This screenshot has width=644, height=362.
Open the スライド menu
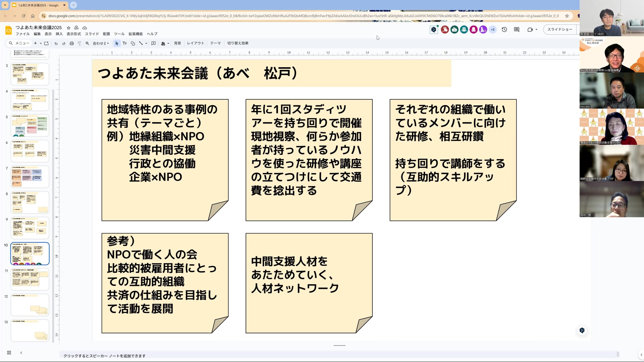tap(92, 34)
